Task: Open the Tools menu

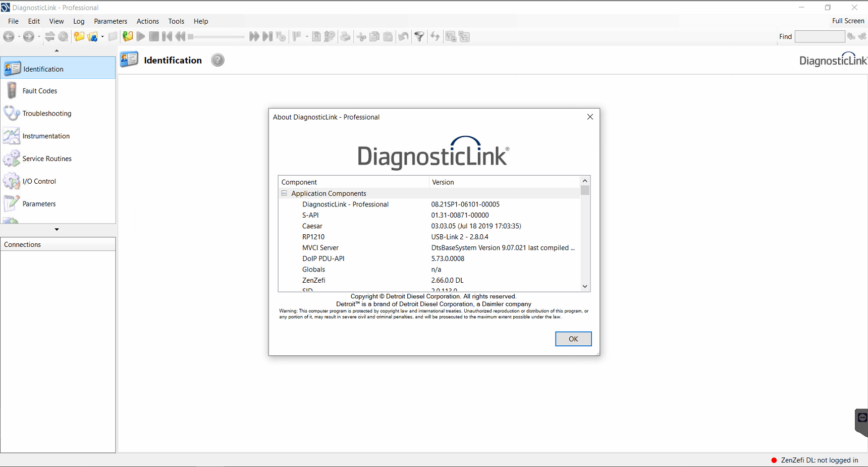Action: pos(176,21)
